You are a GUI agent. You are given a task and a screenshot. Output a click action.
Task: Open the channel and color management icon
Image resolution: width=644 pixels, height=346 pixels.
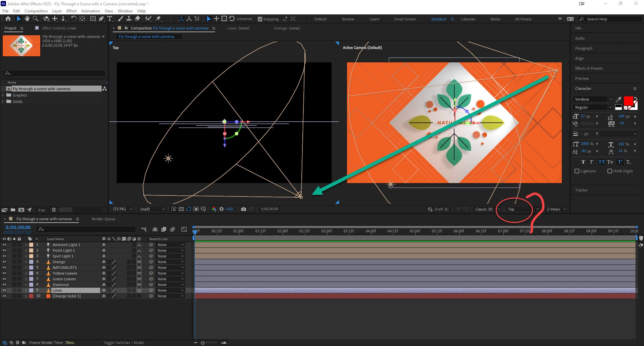point(214,209)
